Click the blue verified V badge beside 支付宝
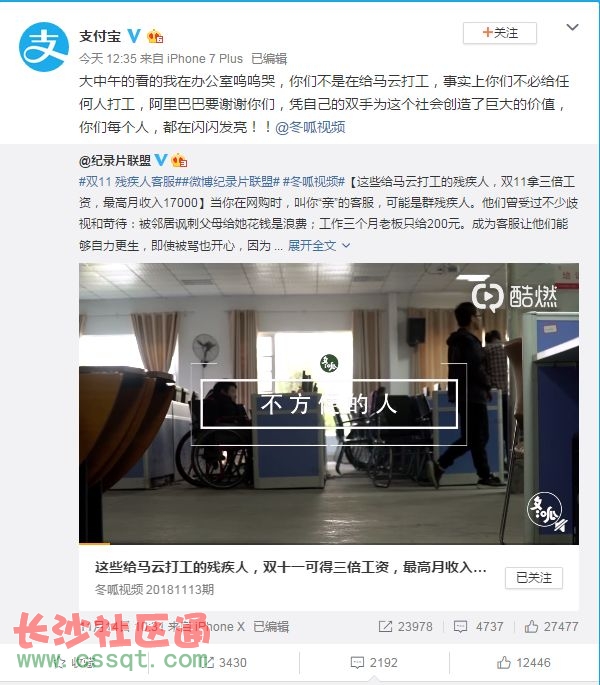The height and width of the screenshot is (685, 600). pos(134,36)
